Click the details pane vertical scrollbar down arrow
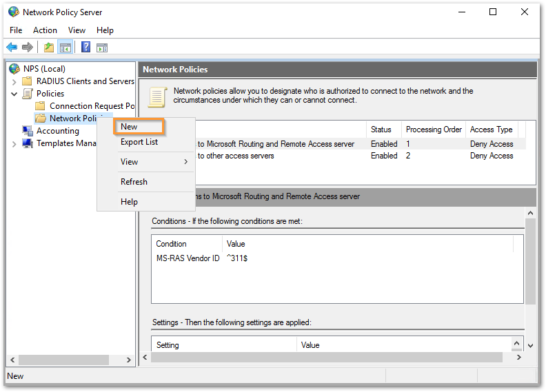 [x=530, y=345]
